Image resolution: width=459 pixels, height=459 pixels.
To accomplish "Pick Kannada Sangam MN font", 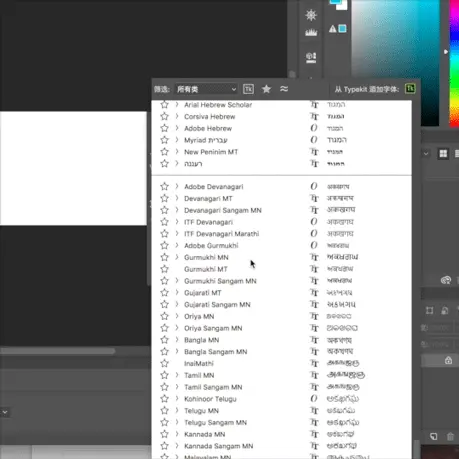I will coord(219,446).
